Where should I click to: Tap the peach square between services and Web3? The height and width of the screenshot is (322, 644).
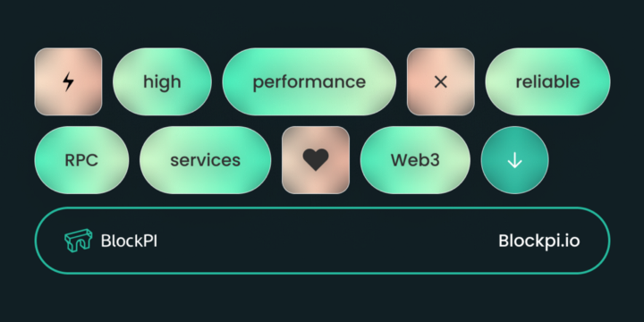click(x=316, y=160)
